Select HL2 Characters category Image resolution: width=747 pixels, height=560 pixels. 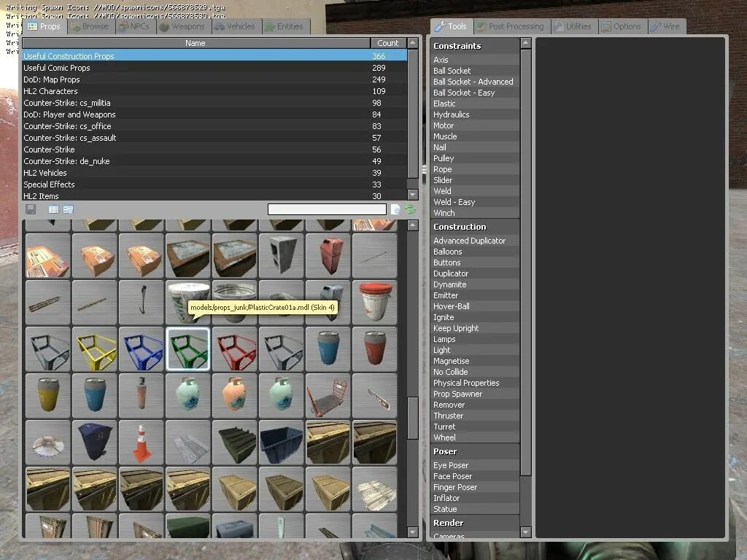pyautogui.click(x=214, y=91)
